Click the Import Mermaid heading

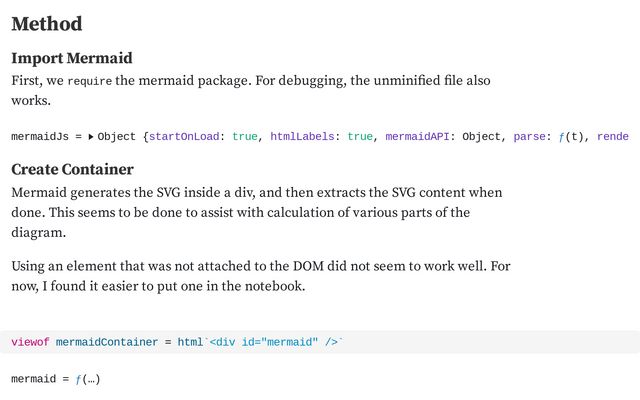(72, 58)
